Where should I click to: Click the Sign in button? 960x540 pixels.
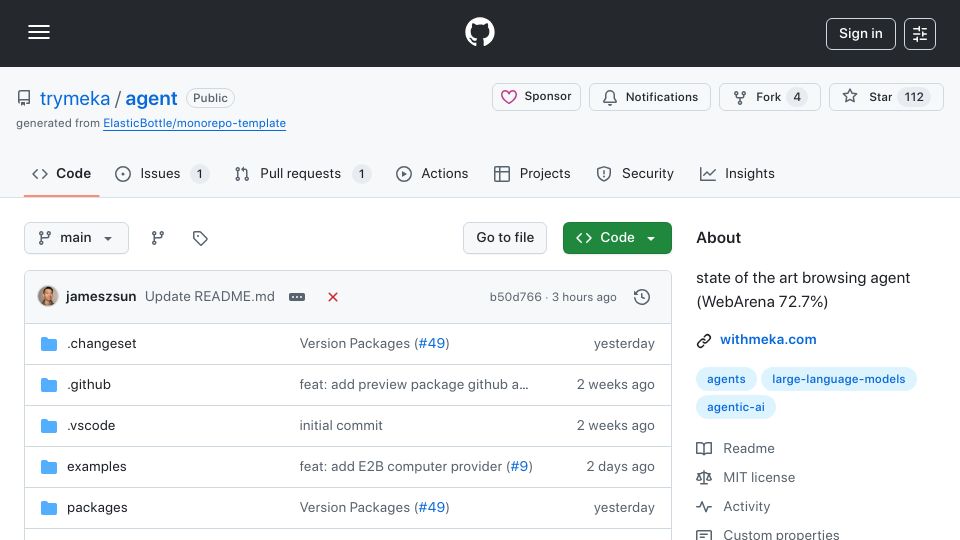coord(860,34)
